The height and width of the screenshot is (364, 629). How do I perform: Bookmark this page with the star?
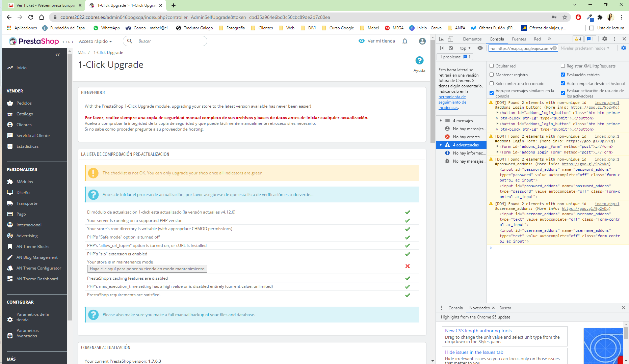click(x=565, y=17)
